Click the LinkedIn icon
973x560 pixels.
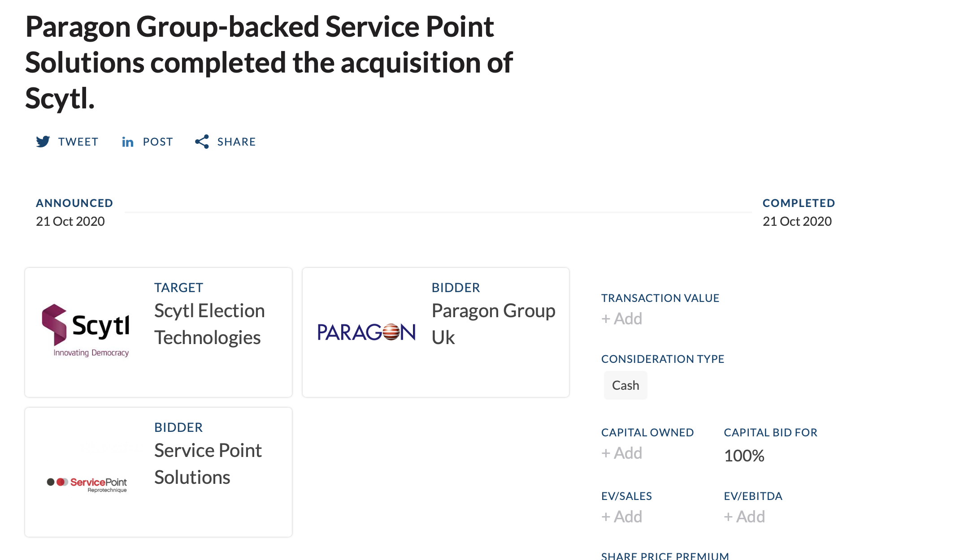click(x=128, y=142)
